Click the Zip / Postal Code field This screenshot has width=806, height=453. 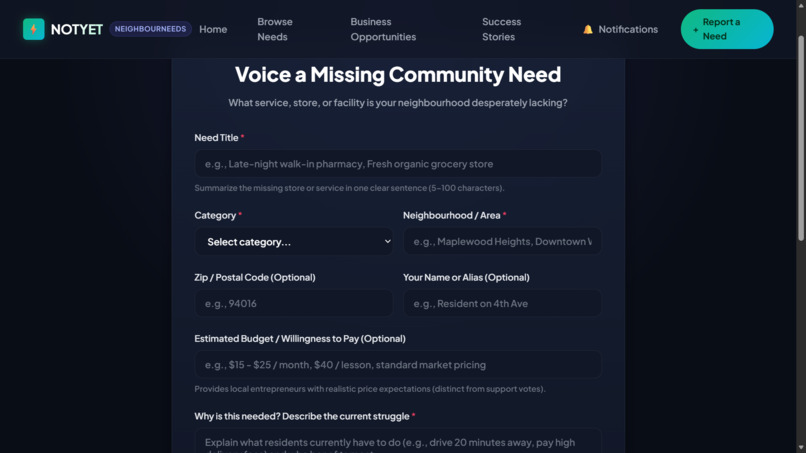[x=294, y=303]
